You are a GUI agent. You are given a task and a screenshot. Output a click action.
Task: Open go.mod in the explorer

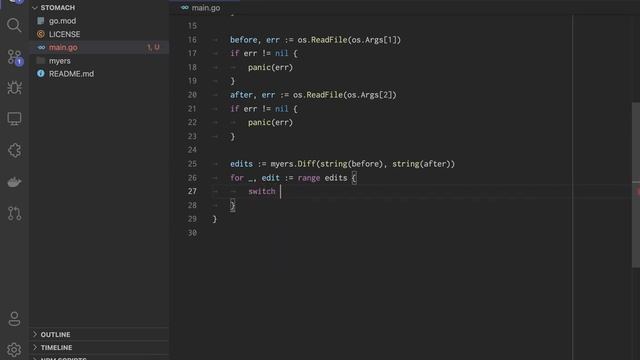pos(99,21)
